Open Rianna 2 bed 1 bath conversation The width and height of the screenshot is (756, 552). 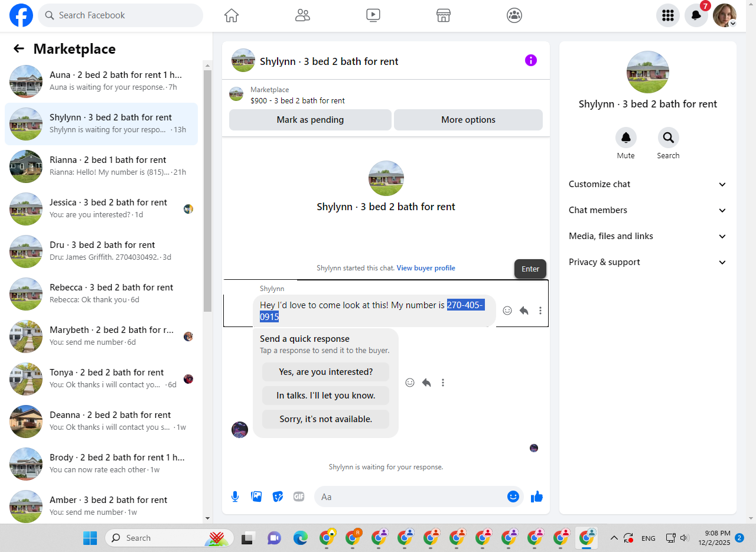(102, 166)
